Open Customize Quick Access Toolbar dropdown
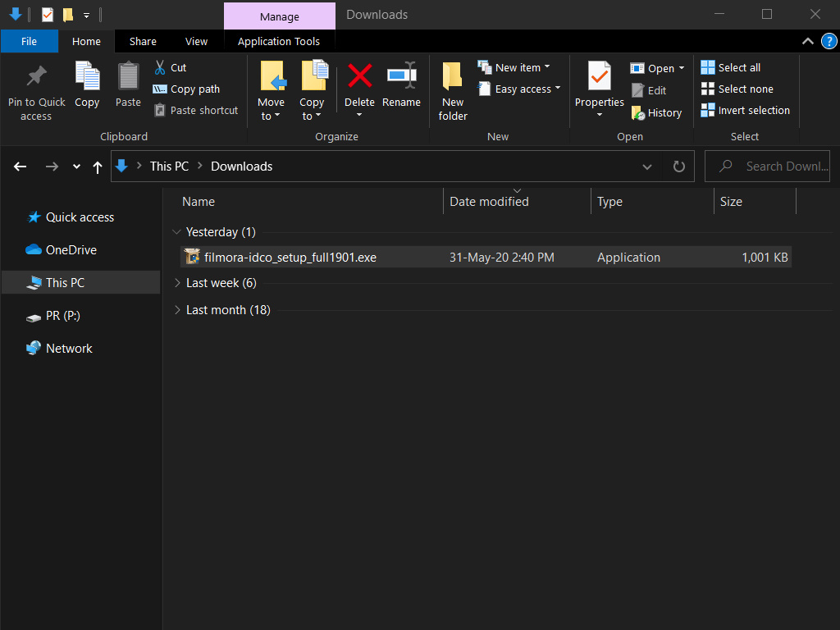This screenshot has height=630, width=840. click(x=86, y=16)
